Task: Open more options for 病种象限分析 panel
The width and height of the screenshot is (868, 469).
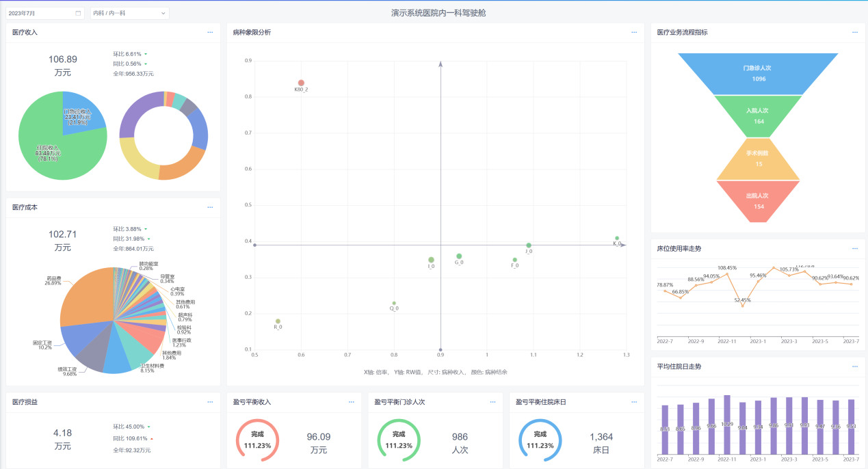Action: (x=634, y=32)
